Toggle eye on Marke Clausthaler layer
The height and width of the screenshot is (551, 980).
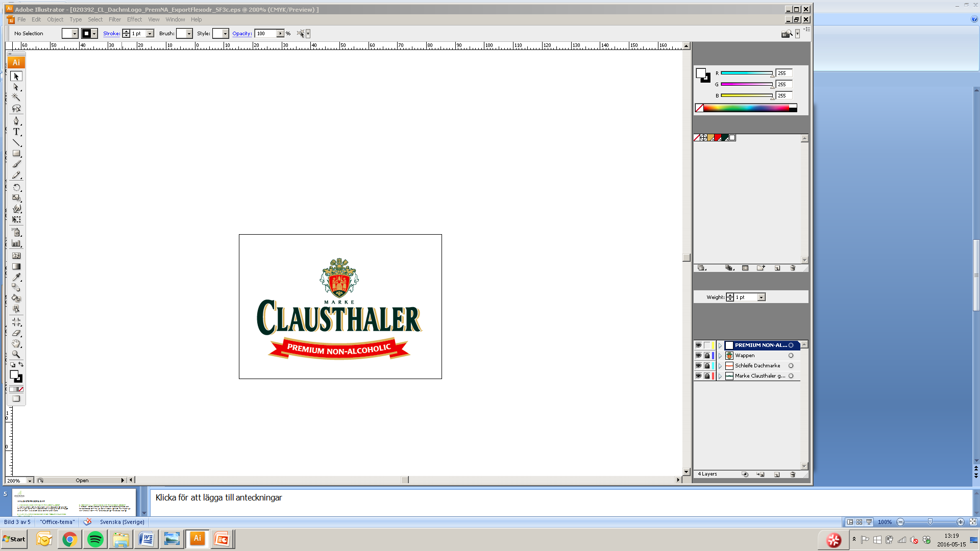point(698,376)
